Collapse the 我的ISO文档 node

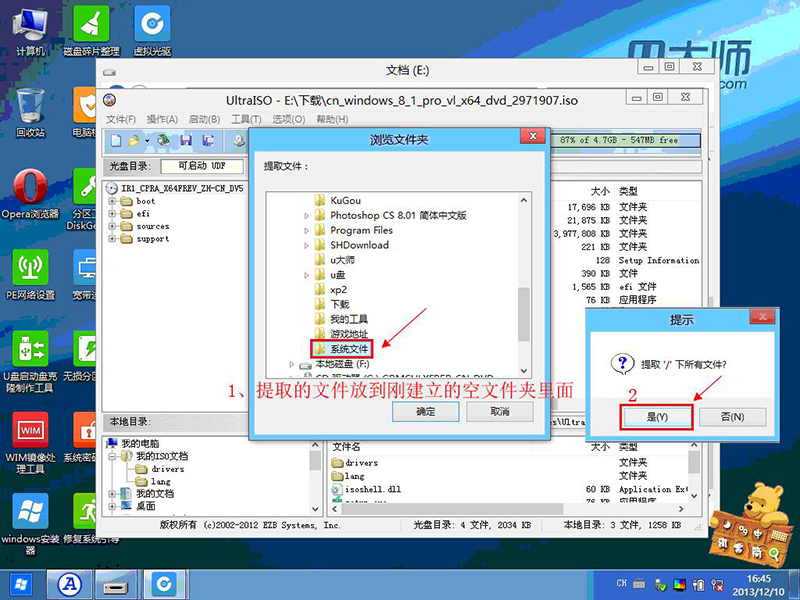(112, 456)
